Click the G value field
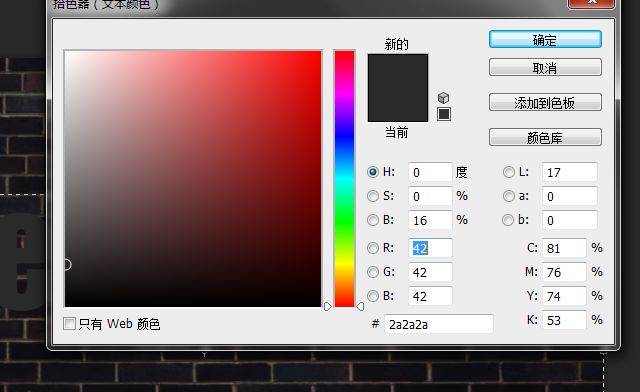 (x=430, y=272)
